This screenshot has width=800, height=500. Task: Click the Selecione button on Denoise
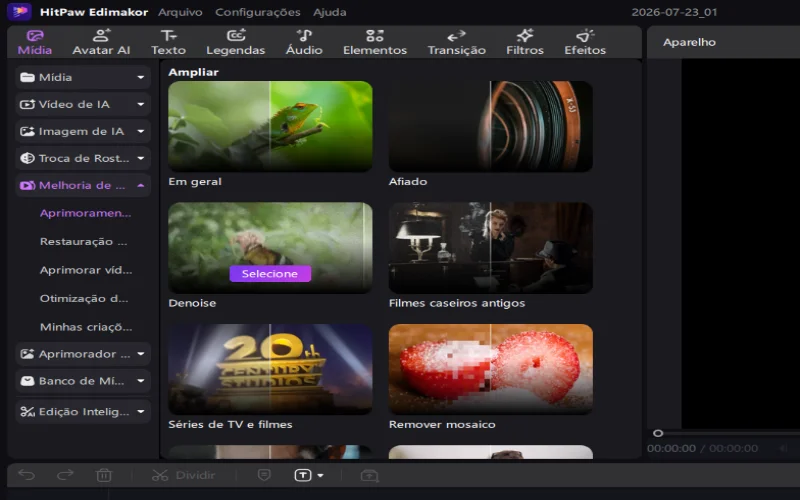(270, 273)
